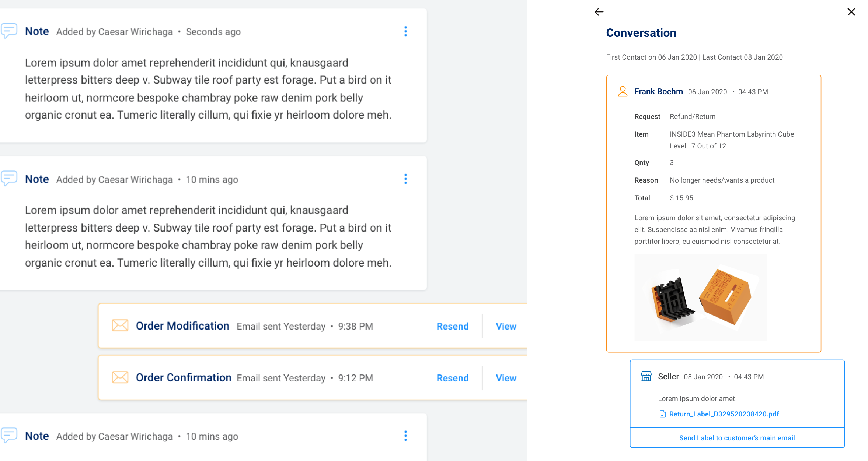Click the envelope icon for Order Modification
Image resolution: width=868 pixels, height=461 pixels.
coord(120,326)
